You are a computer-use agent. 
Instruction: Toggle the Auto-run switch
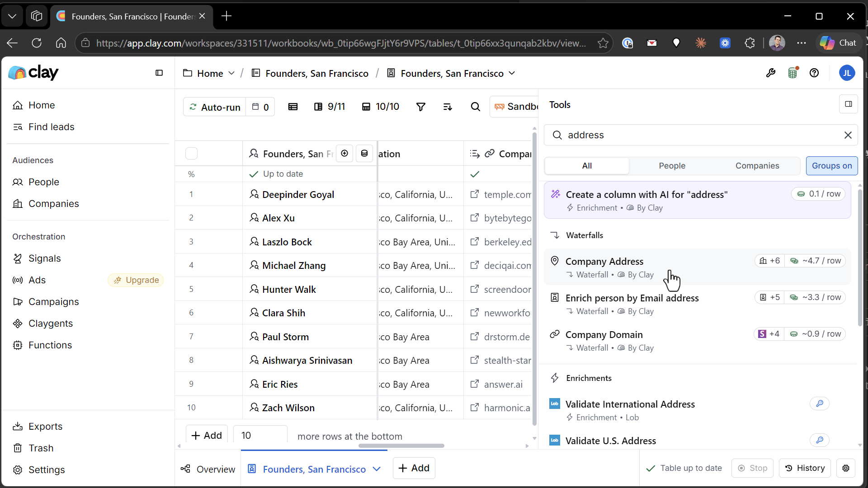tap(215, 107)
